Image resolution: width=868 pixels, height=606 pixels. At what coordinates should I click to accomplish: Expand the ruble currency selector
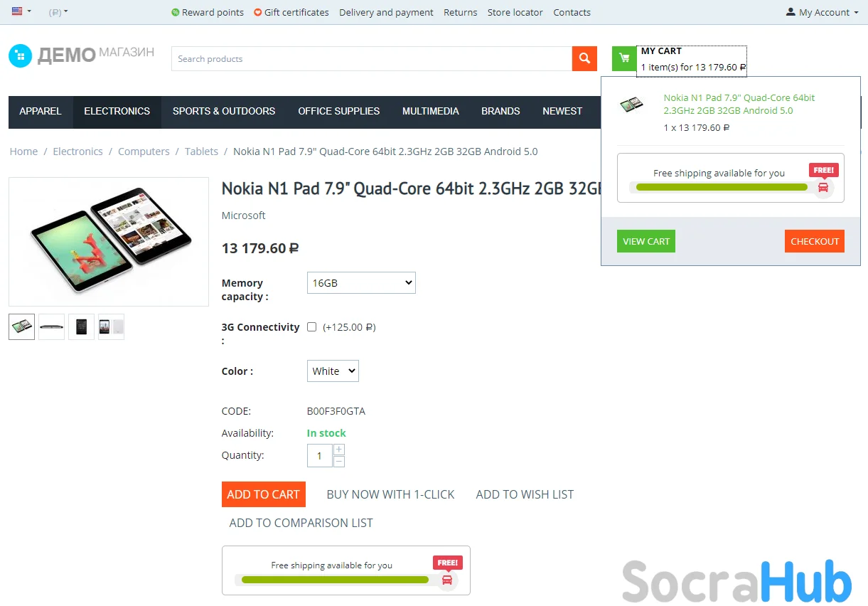click(58, 12)
